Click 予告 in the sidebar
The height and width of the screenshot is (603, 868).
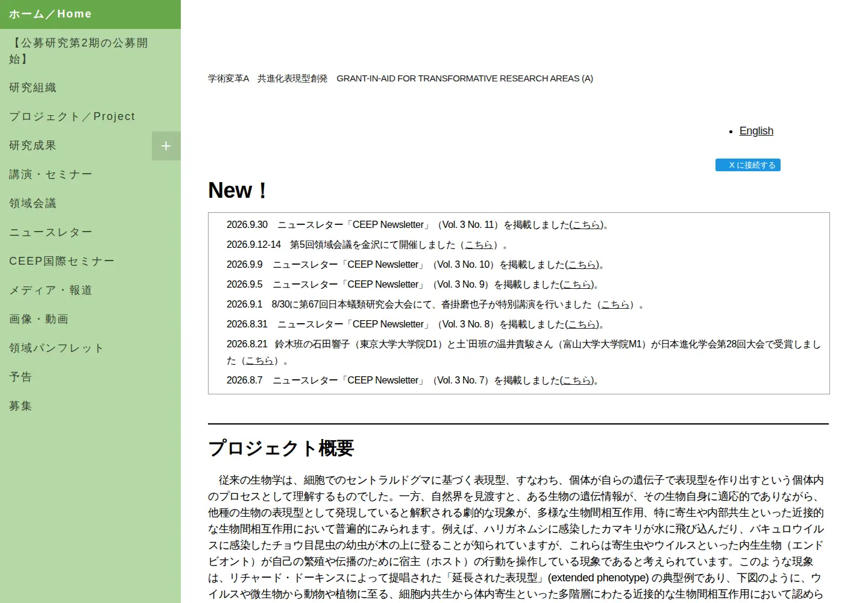[x=90, y=377]
